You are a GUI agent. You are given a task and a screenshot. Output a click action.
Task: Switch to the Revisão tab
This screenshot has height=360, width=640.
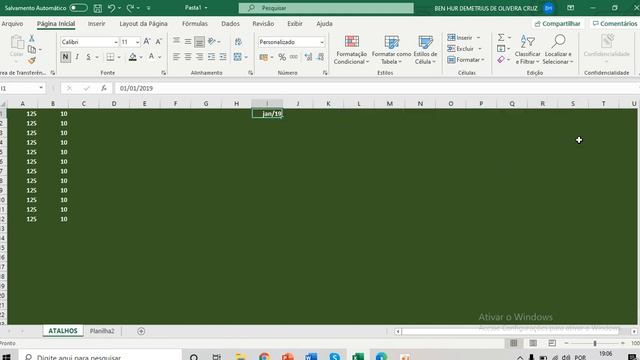tap(263, 24)
